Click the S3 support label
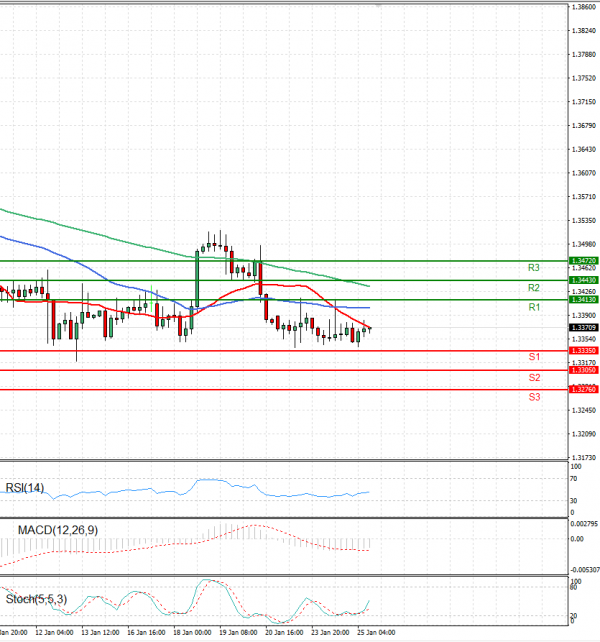The height and width of the screenshot is (642, 600). click(534, 397)
